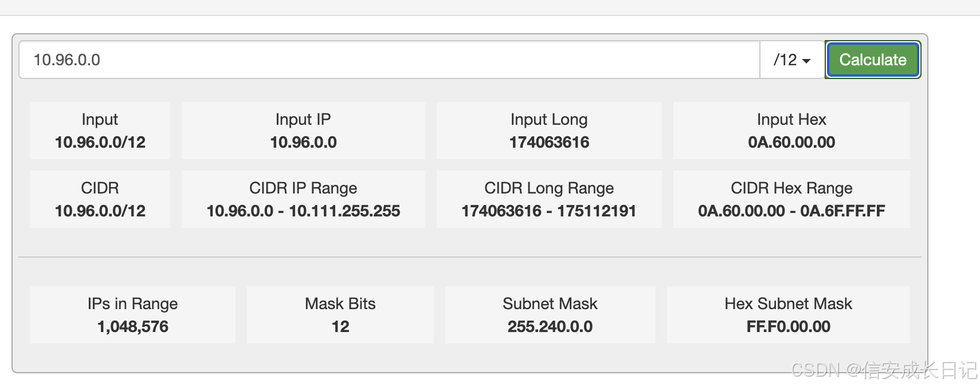Viewport: 980px width, 387px height.
Task: Click the Input Hex value 0A.60.00.00
Action: pos(791,131)
